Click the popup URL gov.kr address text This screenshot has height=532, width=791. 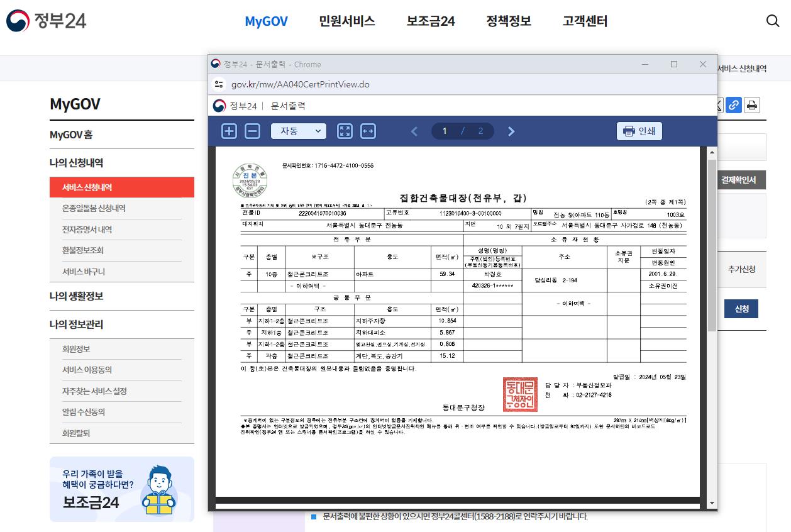coord(300,84)
